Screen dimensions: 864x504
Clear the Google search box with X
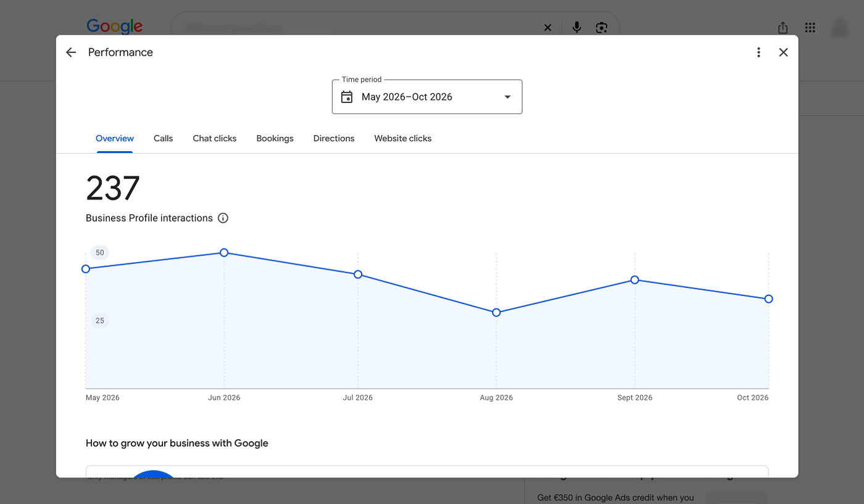pyautogui.click(x=547, y=28)
